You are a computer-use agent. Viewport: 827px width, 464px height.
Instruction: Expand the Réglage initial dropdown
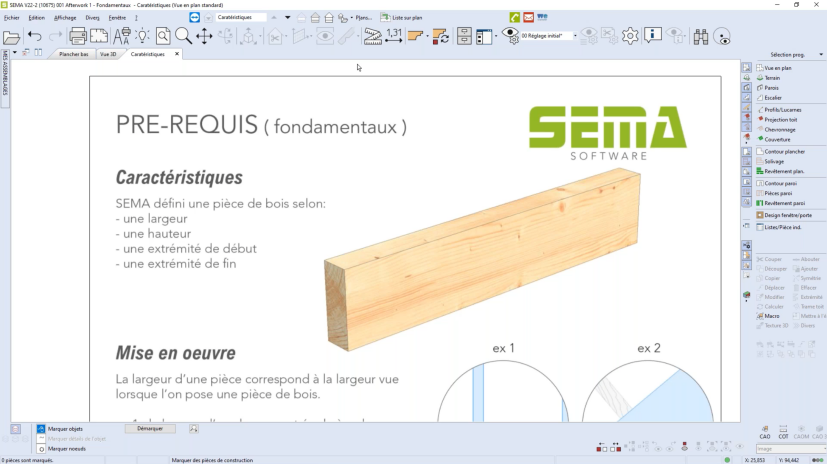pos(575,36)
